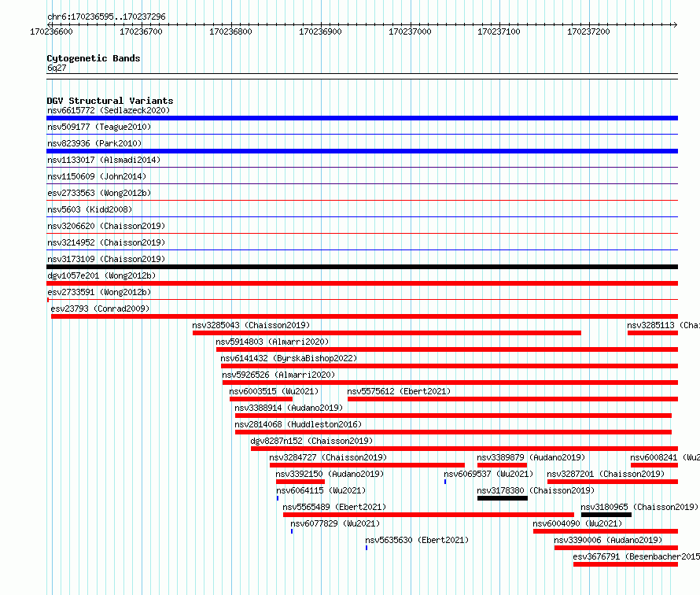Open esv3676791 (Besenbacher2015) variant
The height and width of the screenshot is (595, 700).
[x=636, y=556]
